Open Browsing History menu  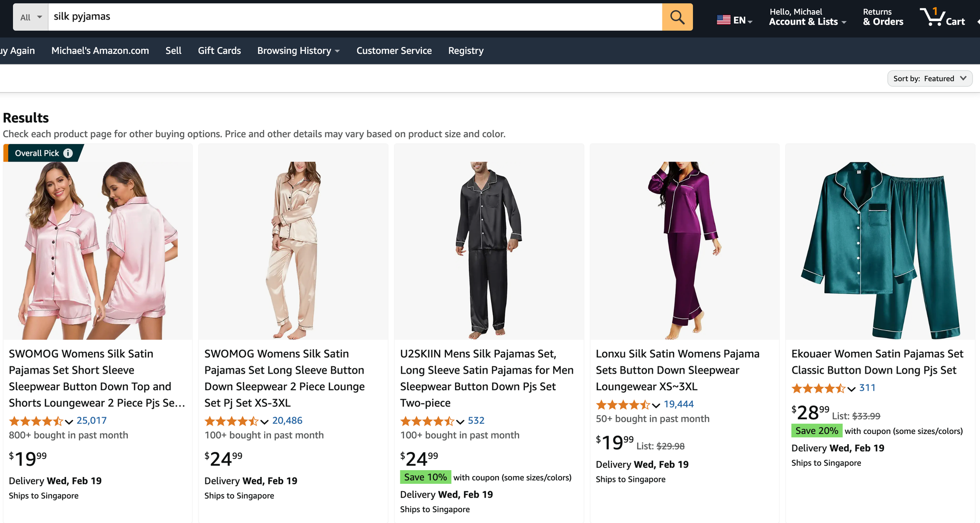coord(298,50)
